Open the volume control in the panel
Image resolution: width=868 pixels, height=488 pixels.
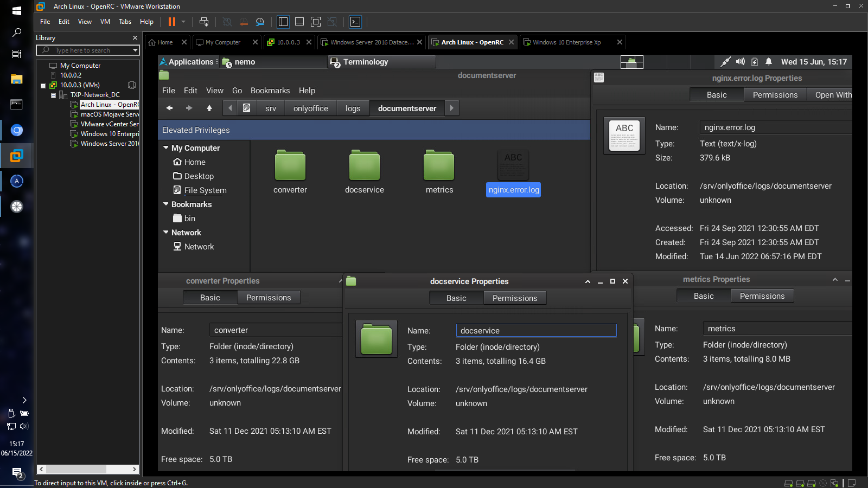[741, 62]
